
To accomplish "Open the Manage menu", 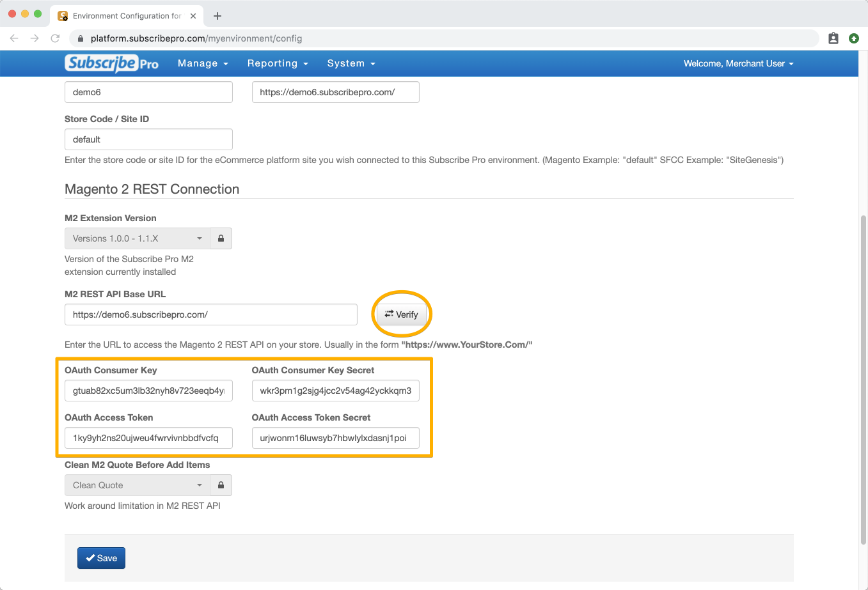I will click(203, 63).
